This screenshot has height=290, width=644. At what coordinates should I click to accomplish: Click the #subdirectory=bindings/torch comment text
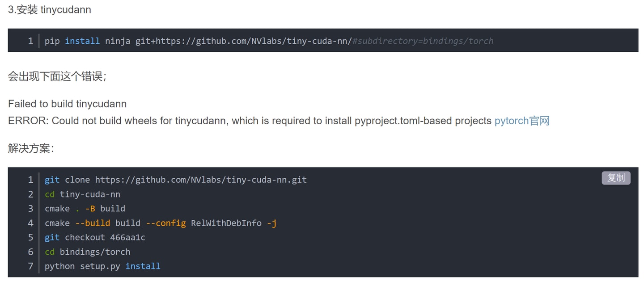(423, 41)
